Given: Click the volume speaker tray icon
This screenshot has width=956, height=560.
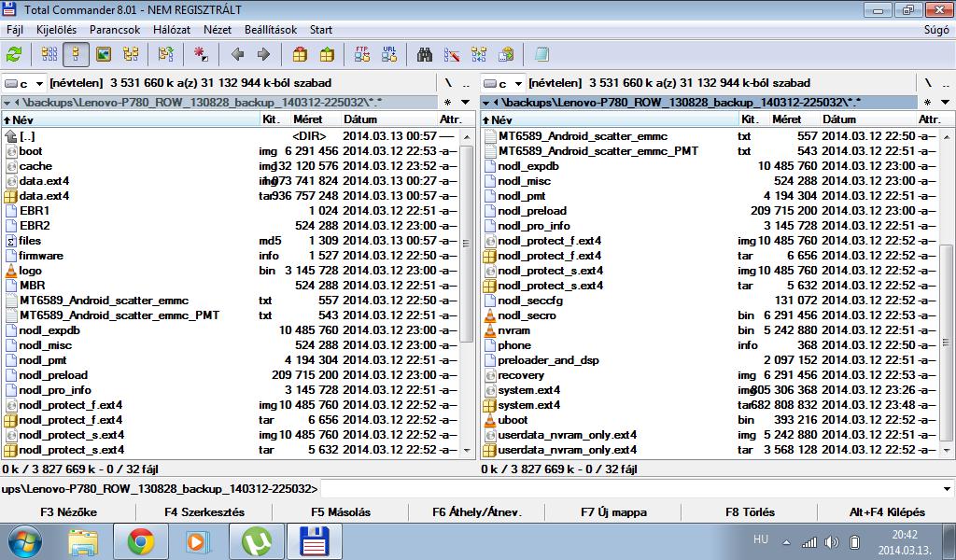Looking at the screenshot, I should point(831,541).
